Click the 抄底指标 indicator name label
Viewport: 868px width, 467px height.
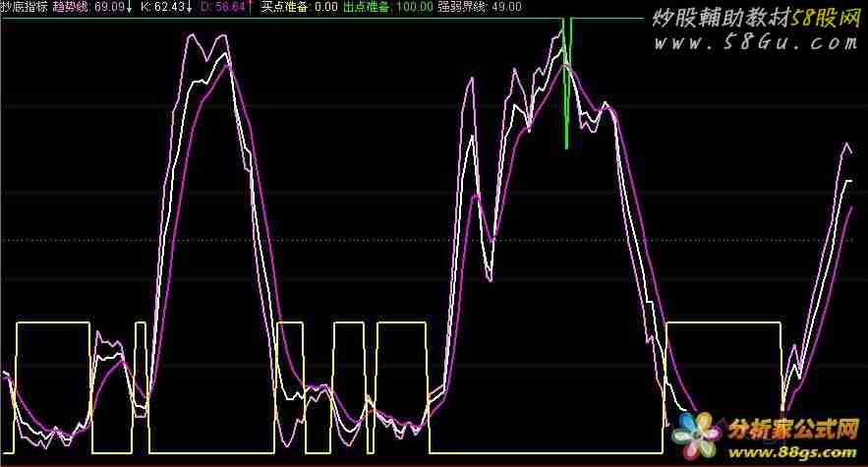click(24, 7)
